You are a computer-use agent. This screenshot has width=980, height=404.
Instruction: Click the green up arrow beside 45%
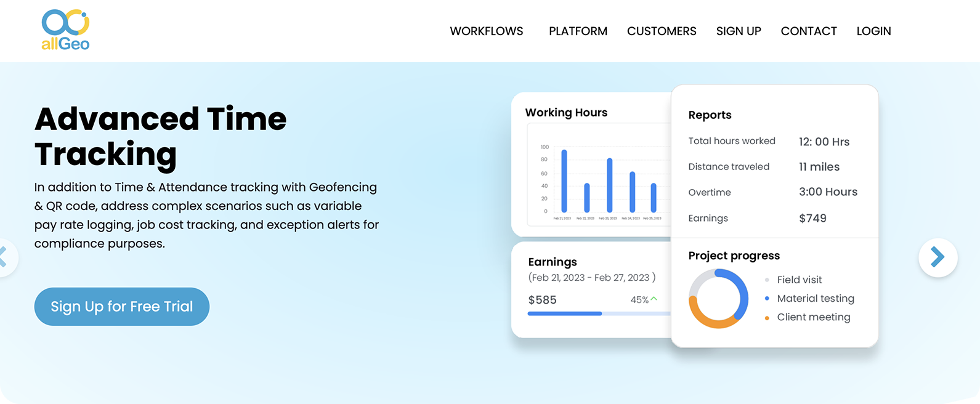[x=654, y=299]
